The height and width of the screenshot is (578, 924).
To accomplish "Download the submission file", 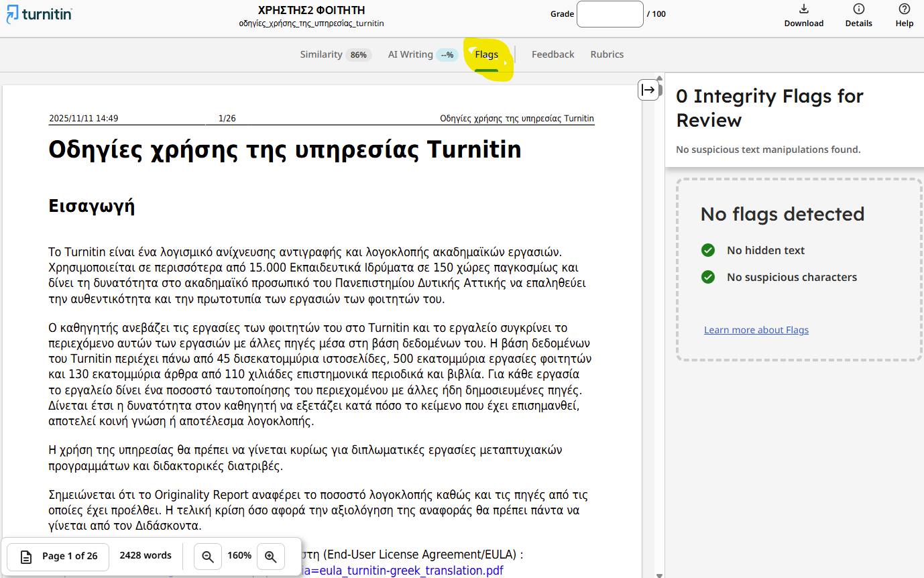I will click(803, 15).
